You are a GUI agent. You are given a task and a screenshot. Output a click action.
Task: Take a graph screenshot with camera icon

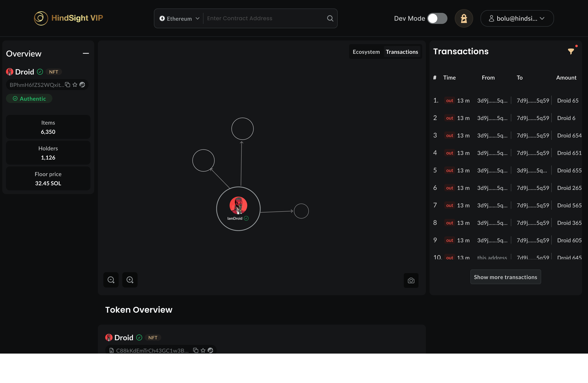[x=411, y=281]
